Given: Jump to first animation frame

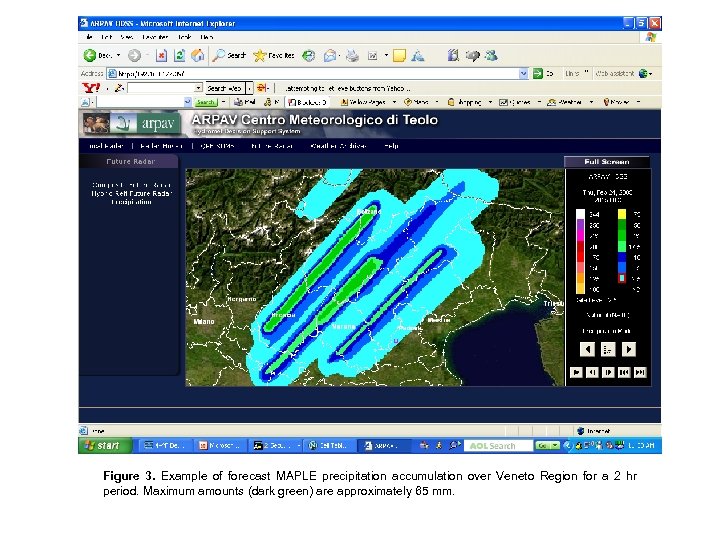Looking at the screenshot, I should [x=624, y=372].
